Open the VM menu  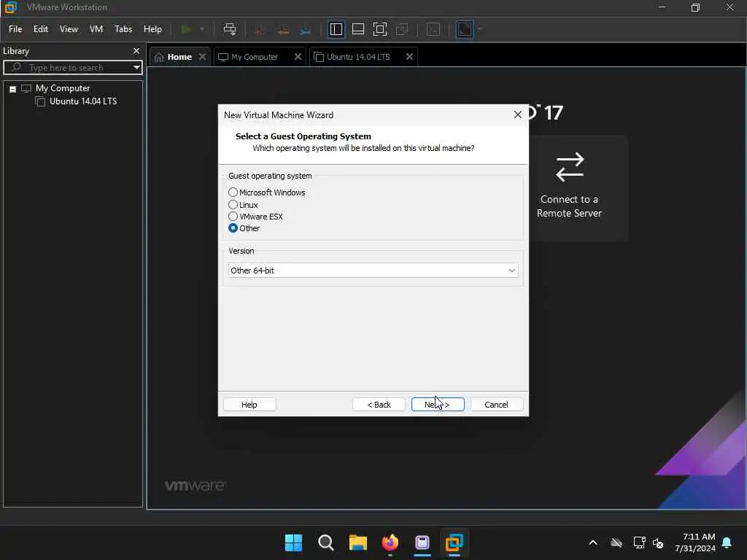click(x=96, y=29)
